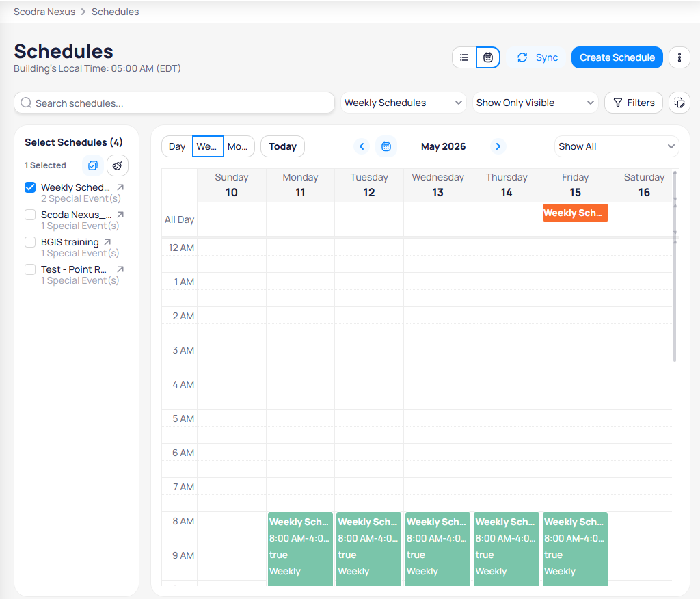Open the three-dot more options menu

coord(679,57)
